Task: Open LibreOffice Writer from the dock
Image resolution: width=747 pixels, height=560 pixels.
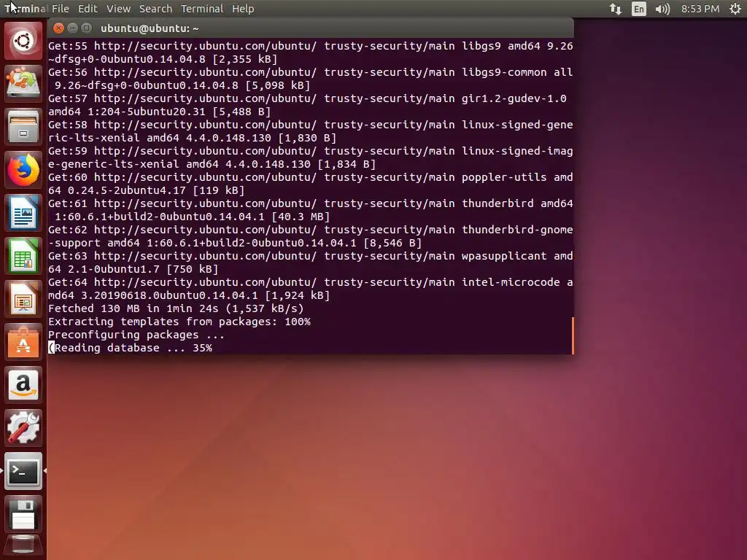Action: pos(23,213)
